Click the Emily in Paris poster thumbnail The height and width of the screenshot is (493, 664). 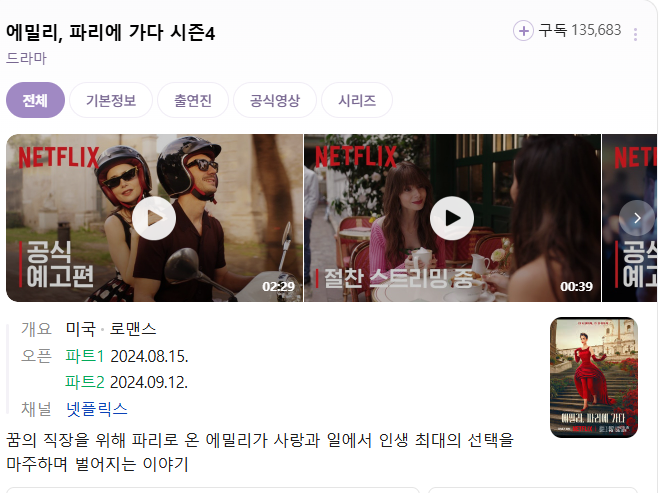pos(594,377)
